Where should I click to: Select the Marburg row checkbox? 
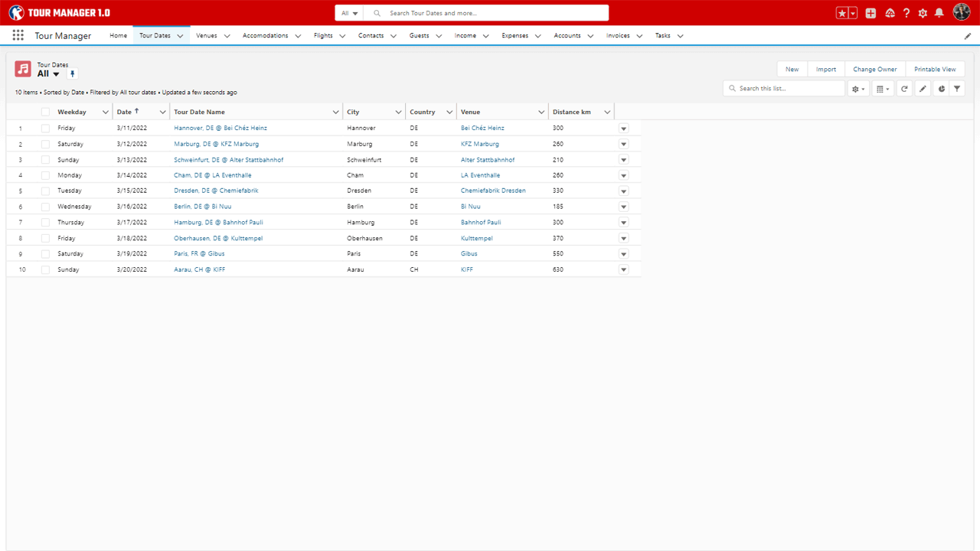click(45, 144)
